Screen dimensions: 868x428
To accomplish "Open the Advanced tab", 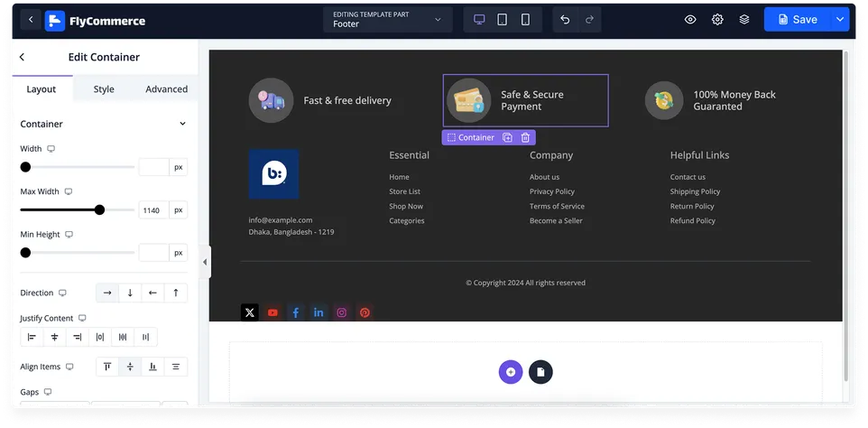I will 166,89.
